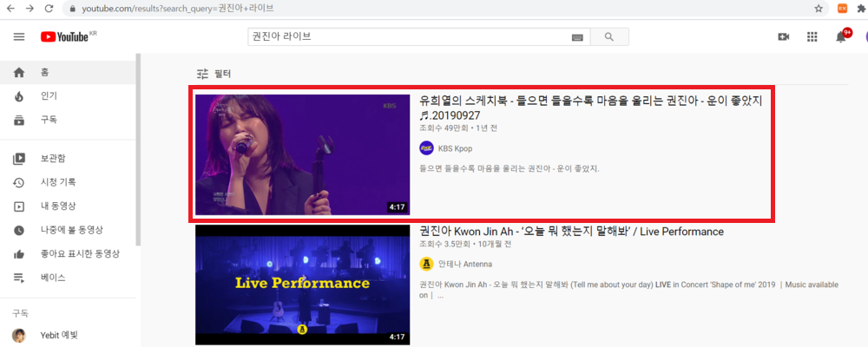Open the notifications bell
Viewport: 868px width, 347px height.
[x=841, y=37]
